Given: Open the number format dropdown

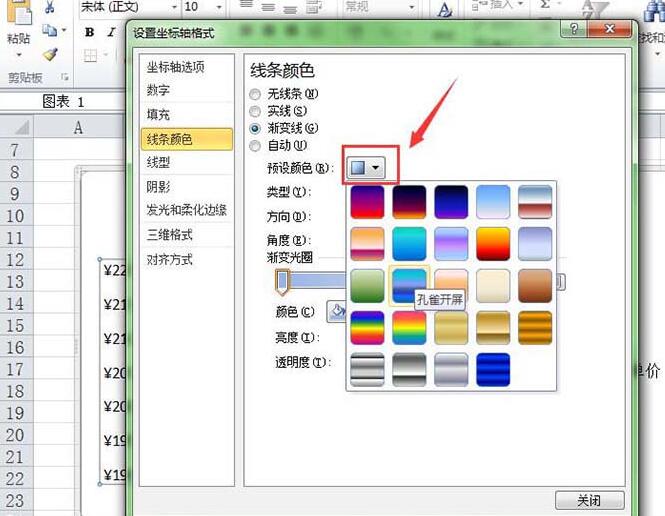Looking at the screenshot, I should pos(411,7).
